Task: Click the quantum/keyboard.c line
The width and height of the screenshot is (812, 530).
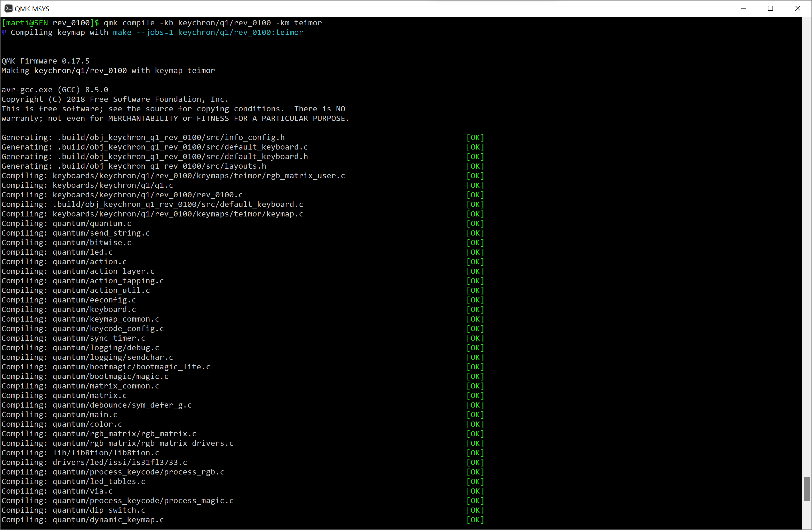Action: tap(69, 310)
